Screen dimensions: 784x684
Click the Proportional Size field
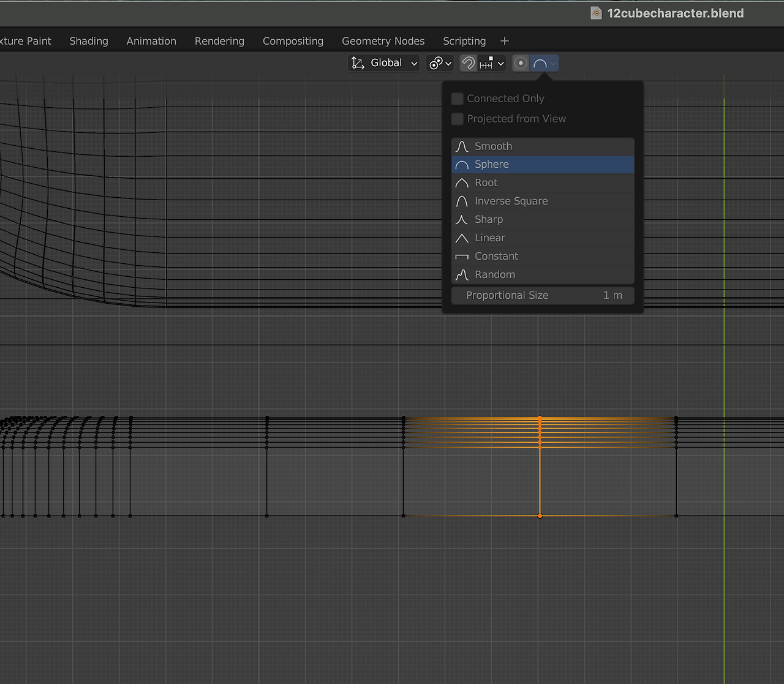543,295
